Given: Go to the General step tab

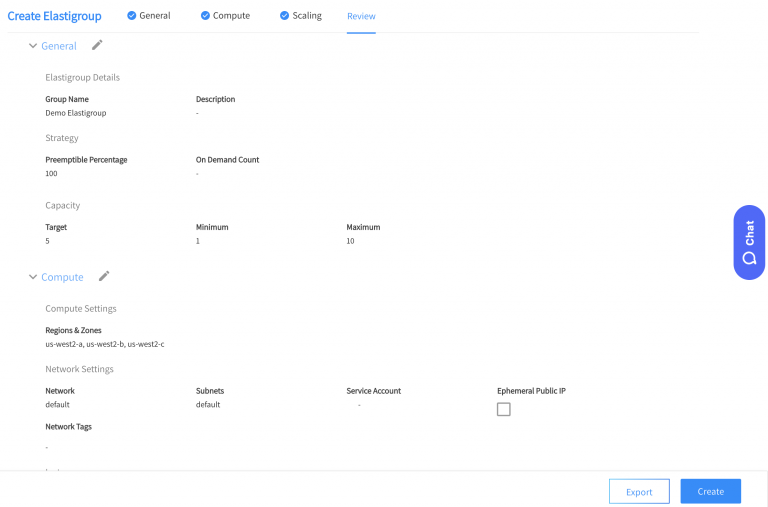Looking at the screenshot, I should [x=155, y=16].
